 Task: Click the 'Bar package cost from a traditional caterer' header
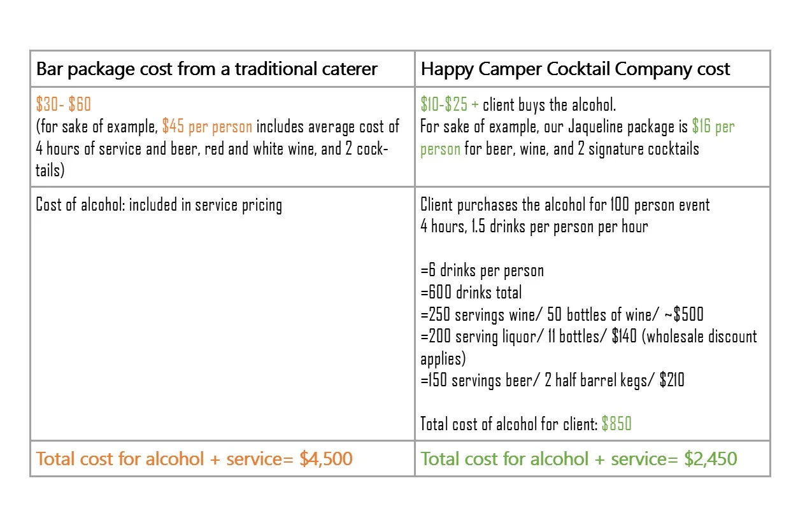click(x=207, y=69)
